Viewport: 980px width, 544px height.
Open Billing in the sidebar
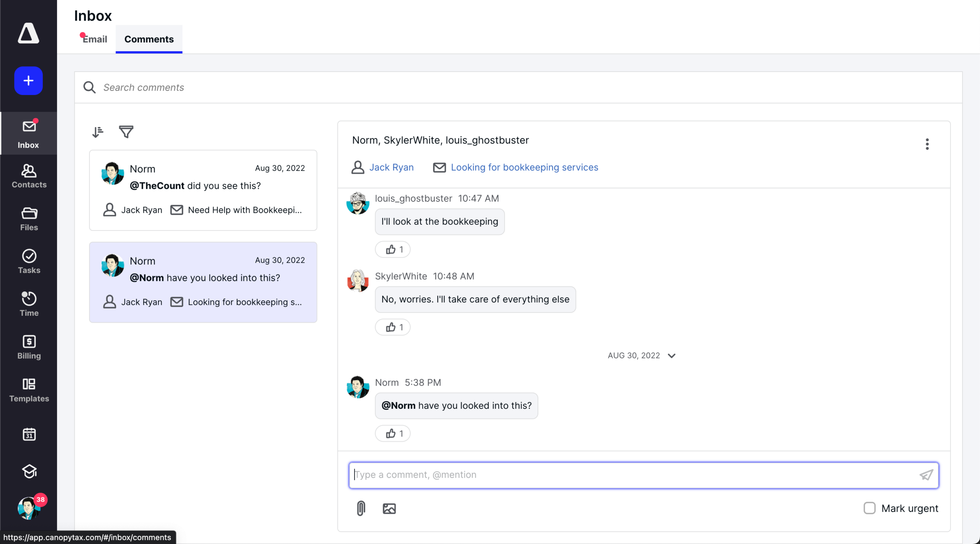[x=29, y=347]
